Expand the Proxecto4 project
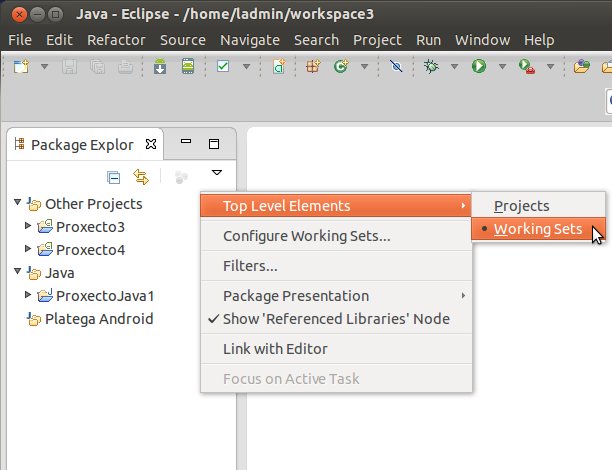 click(28, 248)
